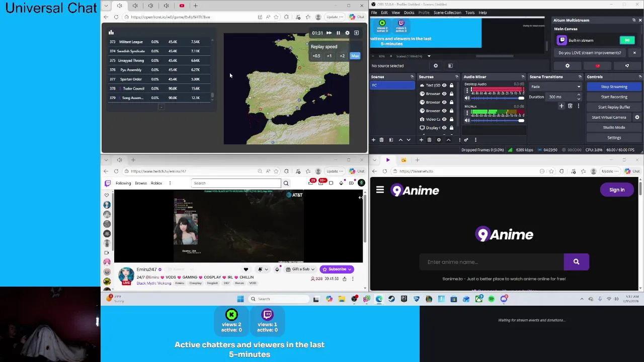The width and height of the screenshot is (644, 362).
Task: Open Mic/Aux options menu
Action: (467, 113)
